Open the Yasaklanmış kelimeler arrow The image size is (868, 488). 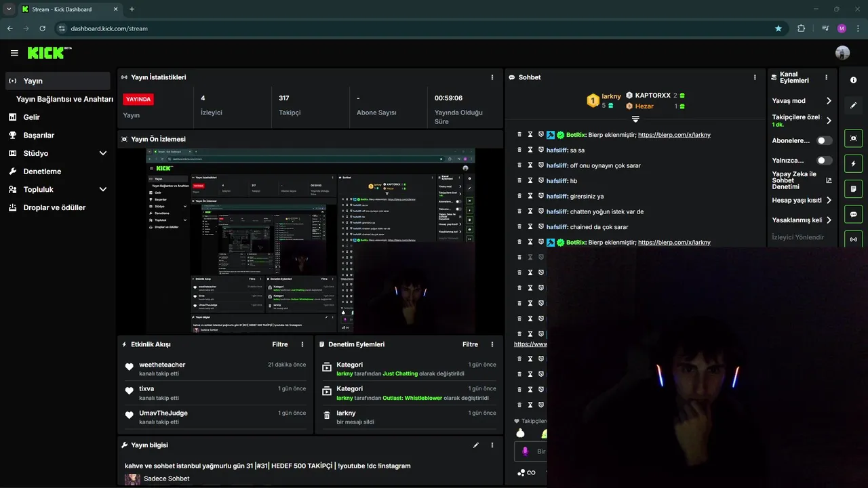click(x=829, y=220)
